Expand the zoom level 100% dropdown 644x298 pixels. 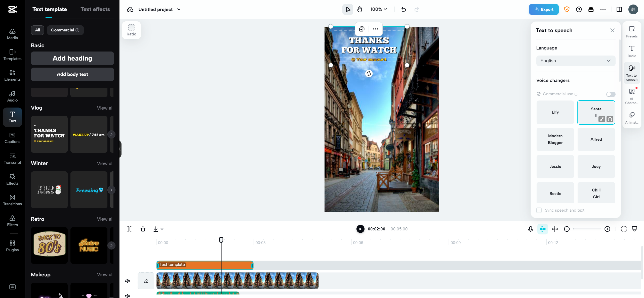point(378,9)
